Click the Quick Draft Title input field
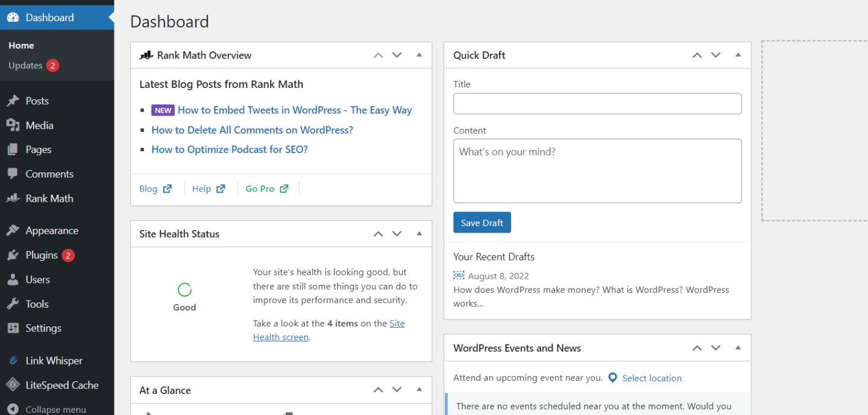Viewport: 868px width, 415px height. tap(597, 104)
